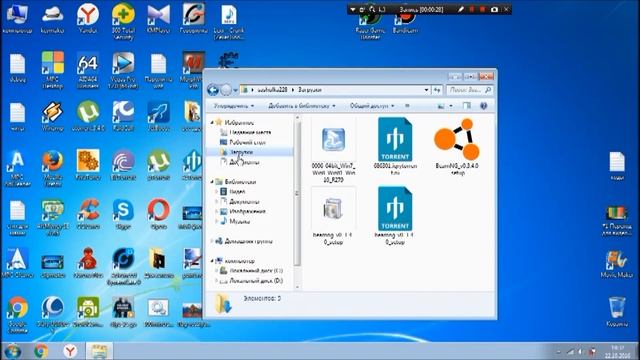Open Yandex browser from the taskbar
The height and width of the screenshot is (360, 640).
pyautogui.click(x=70, y=351)
